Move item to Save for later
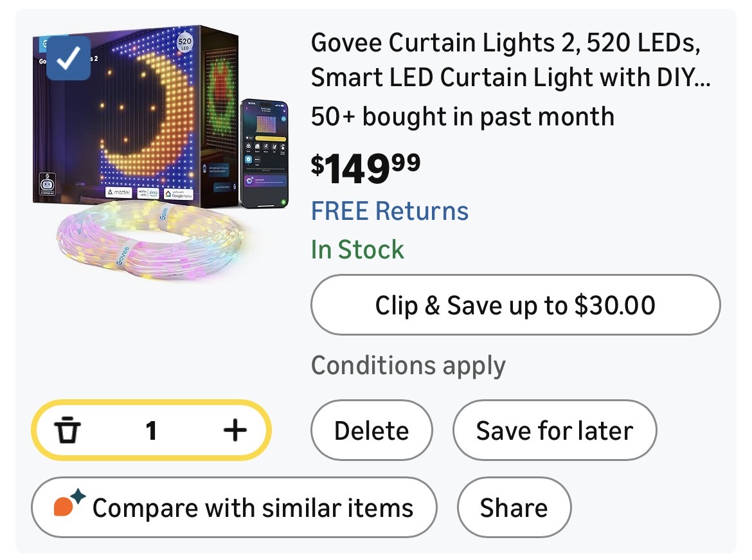The image size is (752, 560). click(x=554, y=430)
